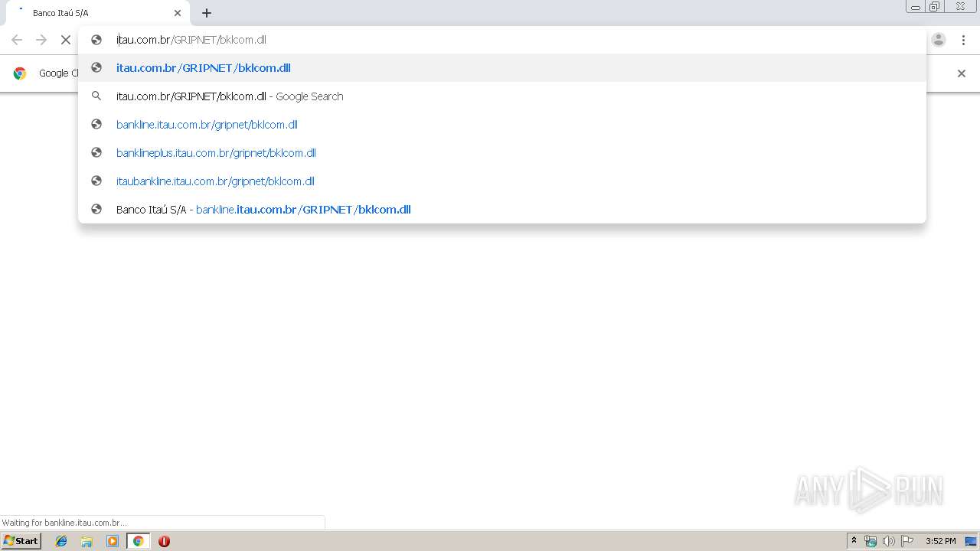Dismiss the Google Chrome notification bar

point(962,73)
